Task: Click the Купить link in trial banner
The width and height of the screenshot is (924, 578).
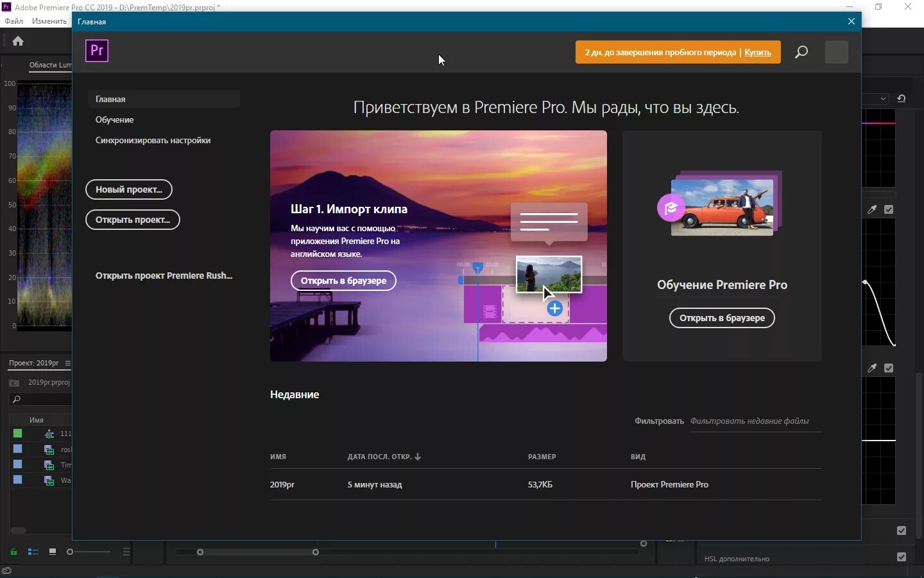Action: 758,53
